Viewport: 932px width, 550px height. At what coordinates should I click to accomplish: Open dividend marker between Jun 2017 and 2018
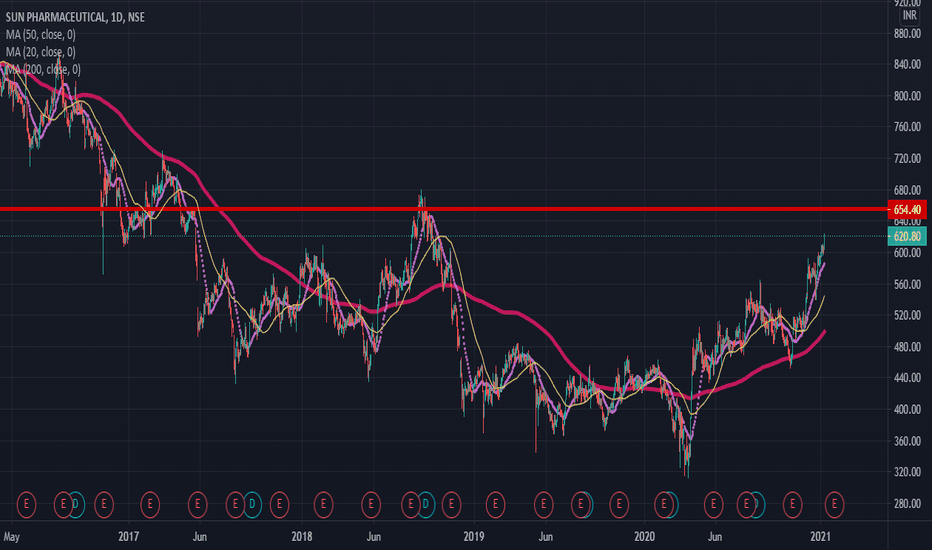[x=252, y=505]
